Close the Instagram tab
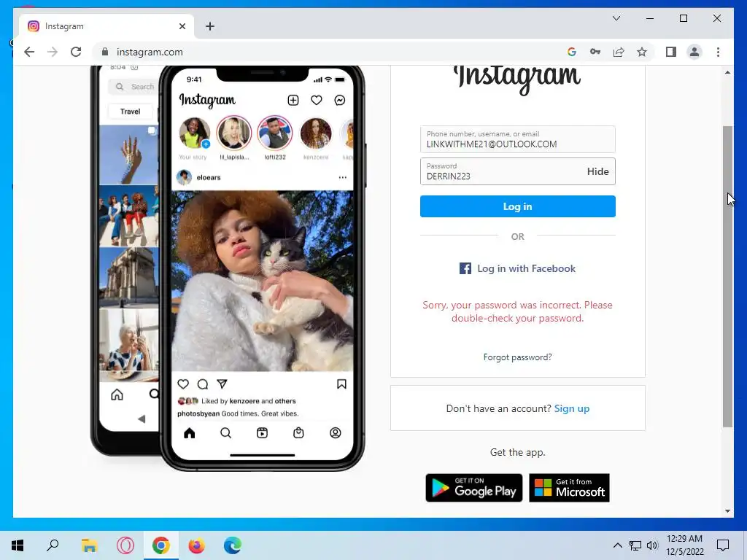747x560 pixels. 182,26
